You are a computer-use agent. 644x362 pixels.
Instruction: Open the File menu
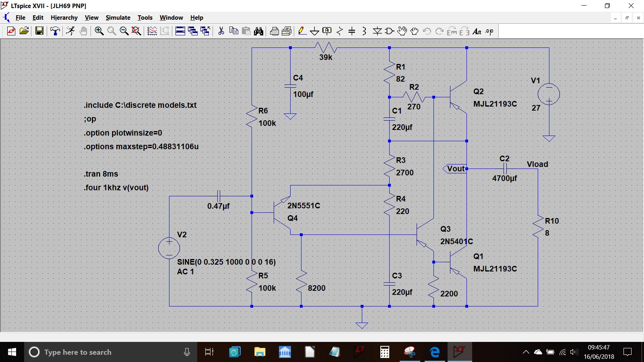click(x=20, y=18)
